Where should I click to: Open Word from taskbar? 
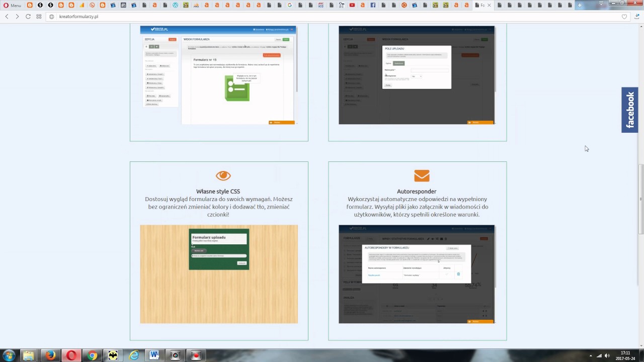point(154,355)
